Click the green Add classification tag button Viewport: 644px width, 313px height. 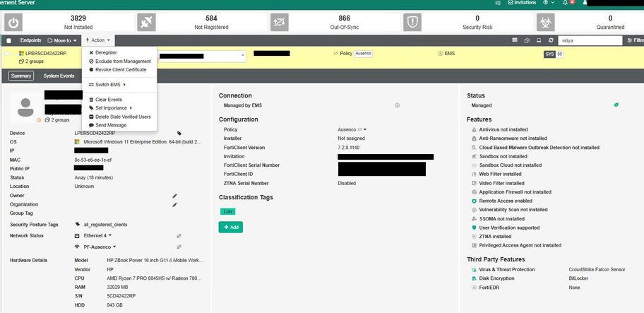click(x=230, y=227)
